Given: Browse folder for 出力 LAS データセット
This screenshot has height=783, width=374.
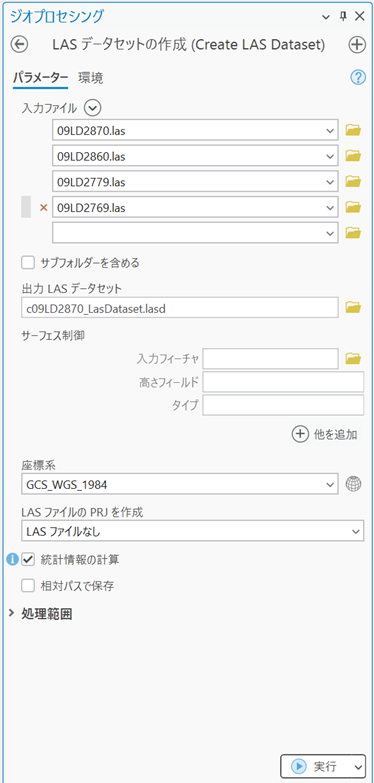Looking at the screenshot, I should [353, 308].
